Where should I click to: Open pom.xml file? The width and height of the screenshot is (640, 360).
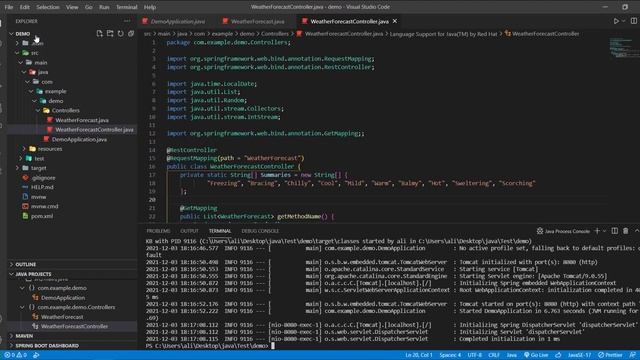(x=42, y=216)
